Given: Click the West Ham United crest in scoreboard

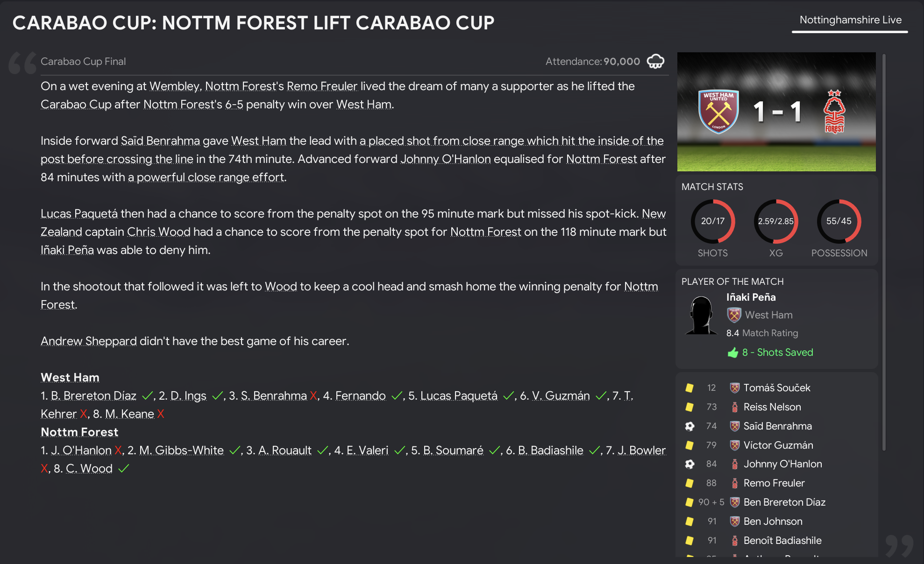Looking at the screenshot, I should click(718, 112).
